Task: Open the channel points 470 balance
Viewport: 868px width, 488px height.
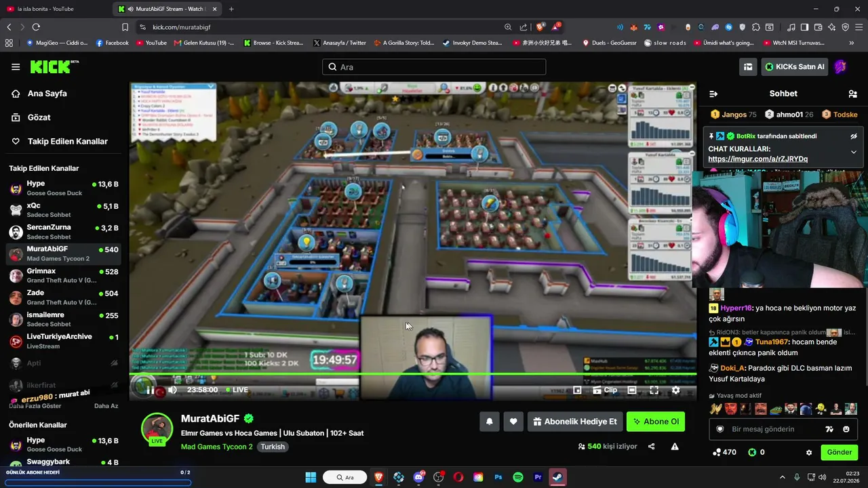Action: (724, 452)
